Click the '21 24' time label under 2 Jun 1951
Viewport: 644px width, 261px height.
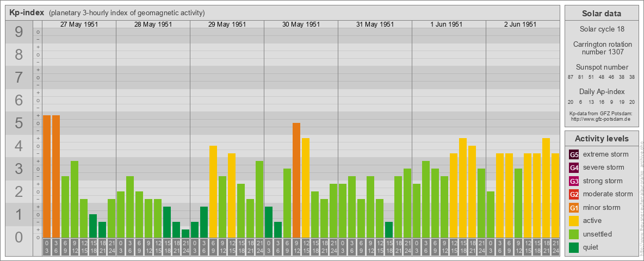[x=555, y=247]
